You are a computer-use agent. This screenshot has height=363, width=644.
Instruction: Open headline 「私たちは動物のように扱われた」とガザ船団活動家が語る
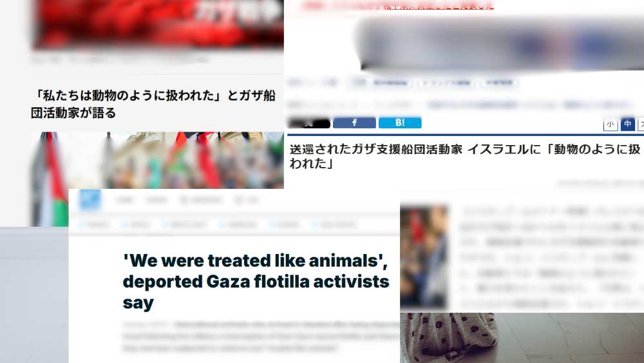[x=153, y=104]
